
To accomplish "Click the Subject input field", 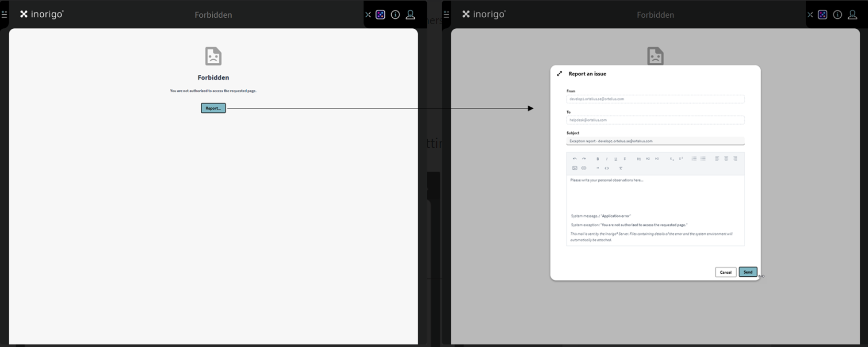I will [x=655, y=141].
